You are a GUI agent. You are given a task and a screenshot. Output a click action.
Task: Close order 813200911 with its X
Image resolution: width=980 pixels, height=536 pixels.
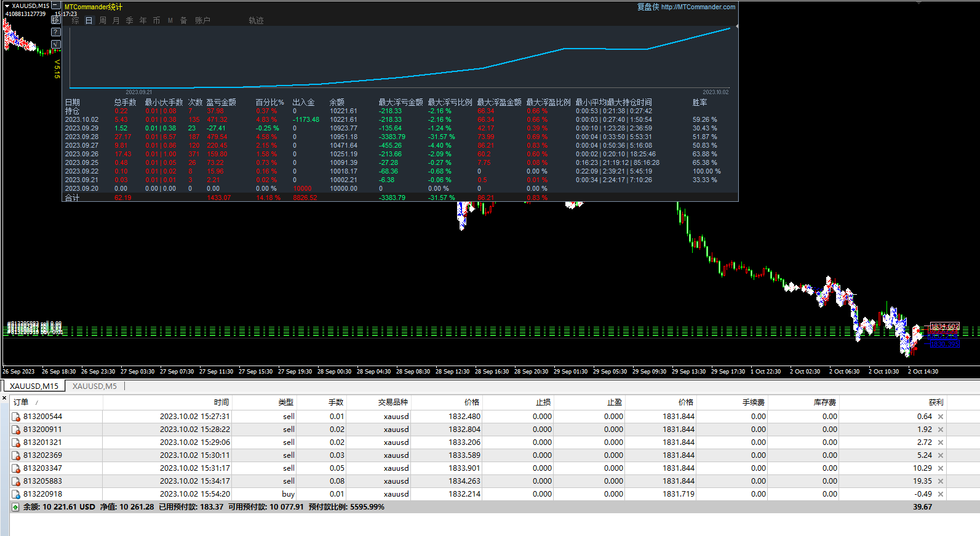coord(941,430)
